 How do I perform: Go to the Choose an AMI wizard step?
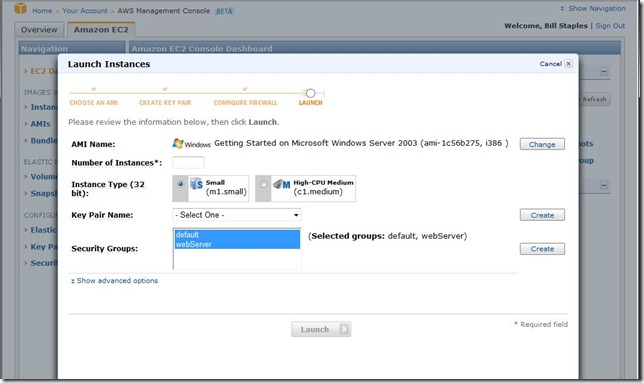pyautogui.click(x=94, y=103)
